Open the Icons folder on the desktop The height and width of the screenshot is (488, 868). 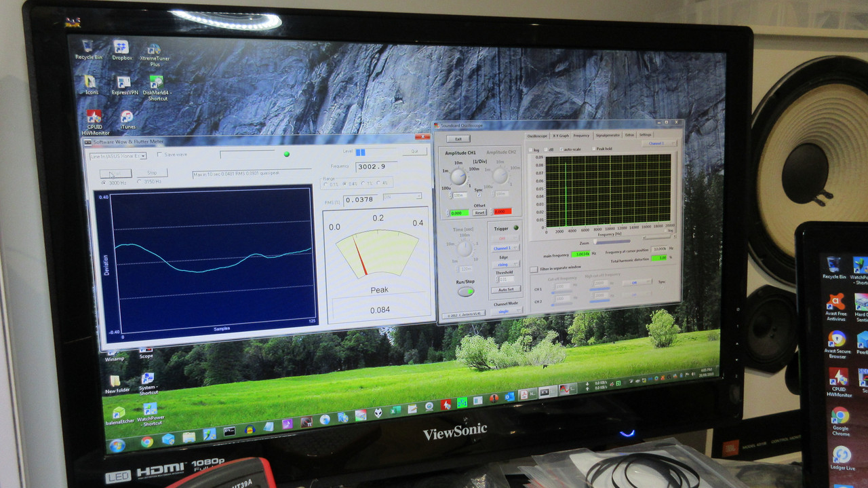(91, 85)
